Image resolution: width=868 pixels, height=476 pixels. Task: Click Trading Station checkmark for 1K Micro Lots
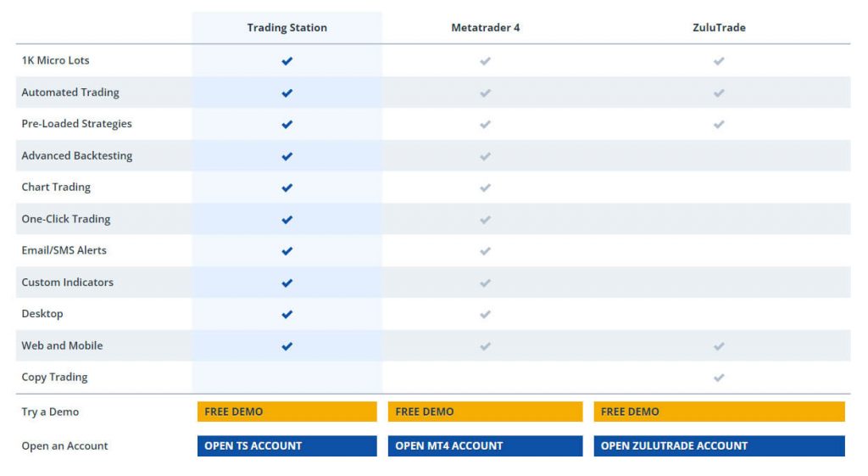(x=287, y=61)
